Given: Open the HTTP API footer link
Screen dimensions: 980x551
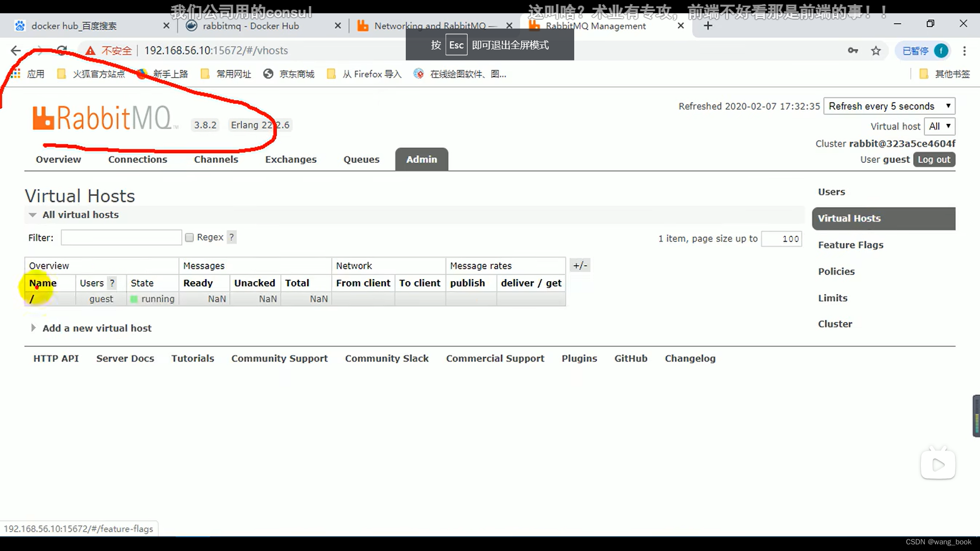Looking at the screenshot, I should (56, 358).
